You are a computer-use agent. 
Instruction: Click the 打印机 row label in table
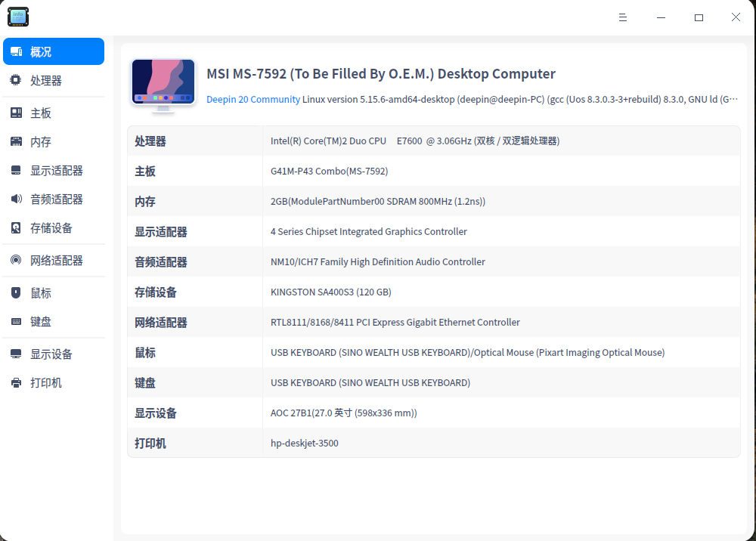coord(150,444)
